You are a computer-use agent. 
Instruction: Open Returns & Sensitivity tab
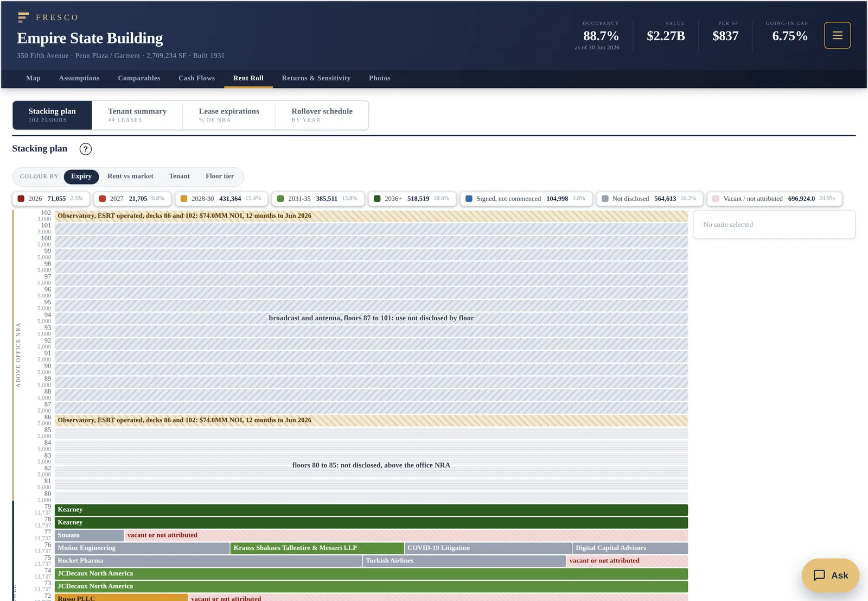[x=316, y=78]
